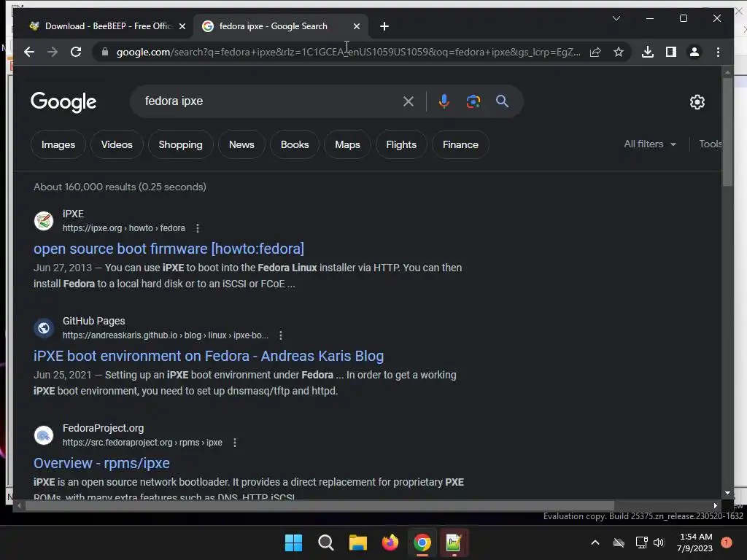Screen dimensions: 747x560
Task: Search by image with Google Lens
Action: coord(473,101)
